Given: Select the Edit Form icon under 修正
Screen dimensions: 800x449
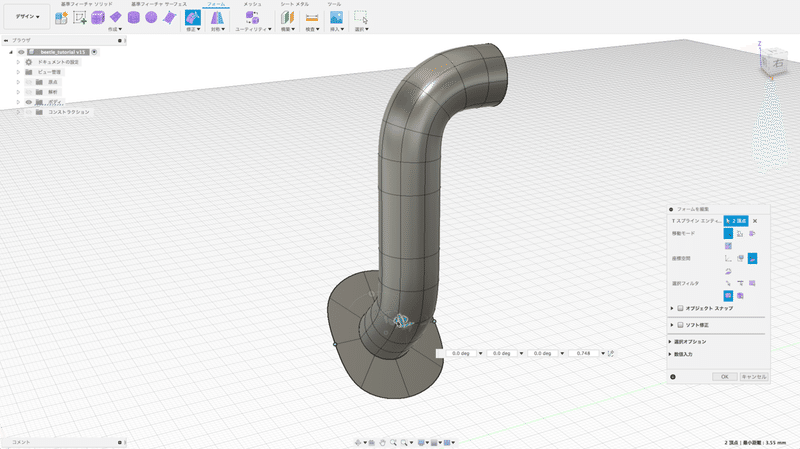Looking at the screenshot, I should (192, 18).
